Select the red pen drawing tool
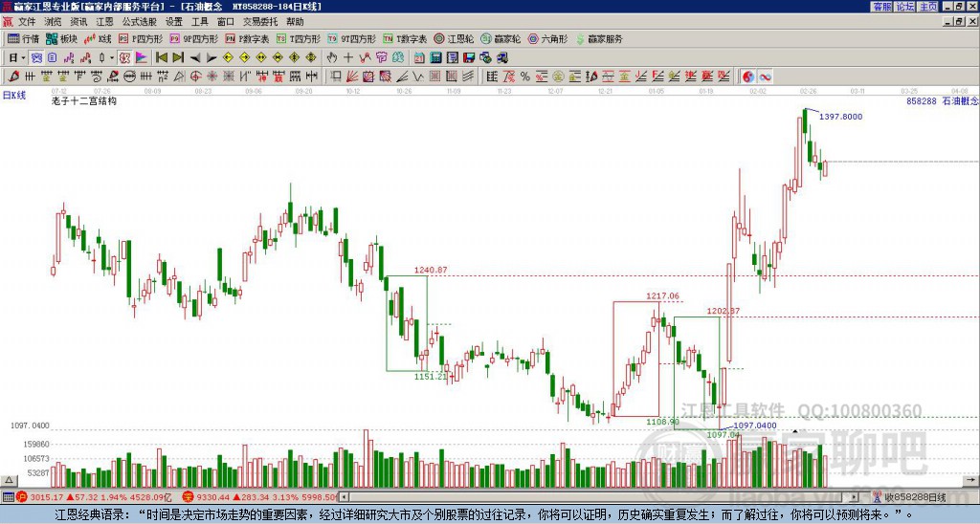Image resolution: width=980 pixels, height=524 pixels. click(x=13, y=76)
